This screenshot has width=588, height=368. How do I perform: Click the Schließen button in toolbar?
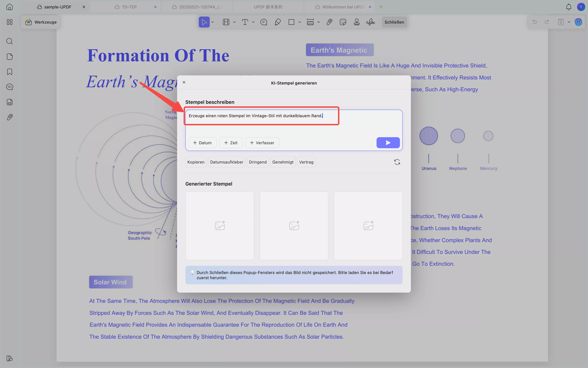pyautogui.click(x=394, y=22)
